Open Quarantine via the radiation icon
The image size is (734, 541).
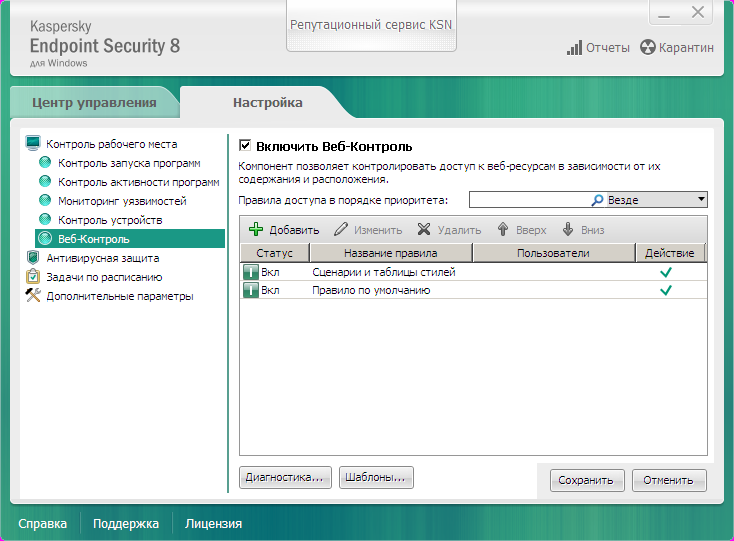click(647, 47)
